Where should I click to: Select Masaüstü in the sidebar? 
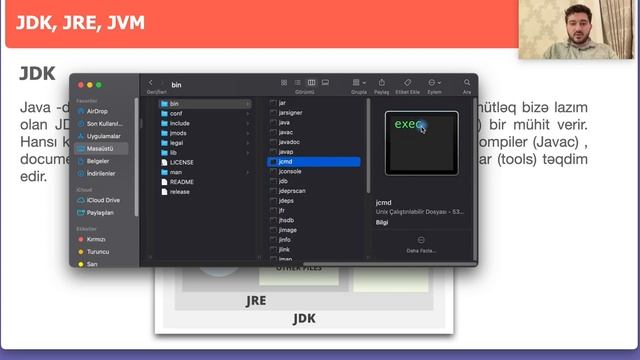[101, 149]
